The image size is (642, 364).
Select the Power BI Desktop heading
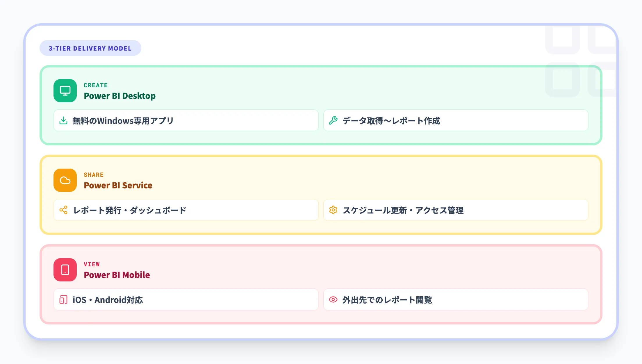[120, 96]
